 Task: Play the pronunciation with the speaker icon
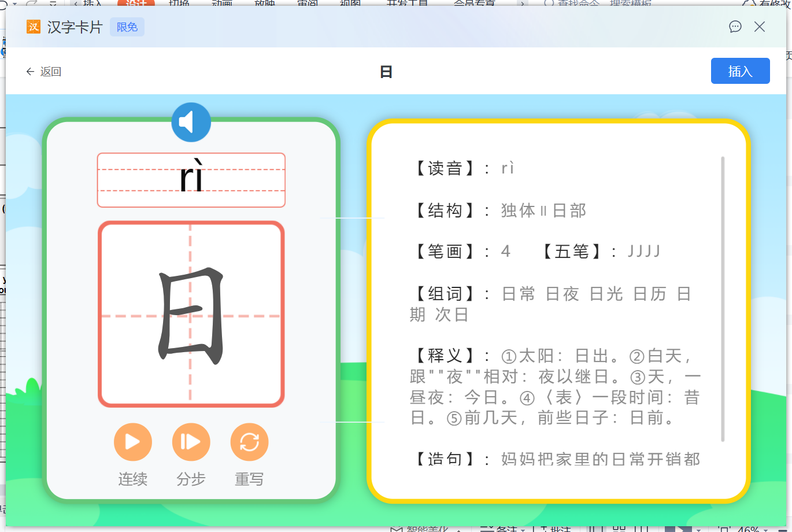[191, 122]
